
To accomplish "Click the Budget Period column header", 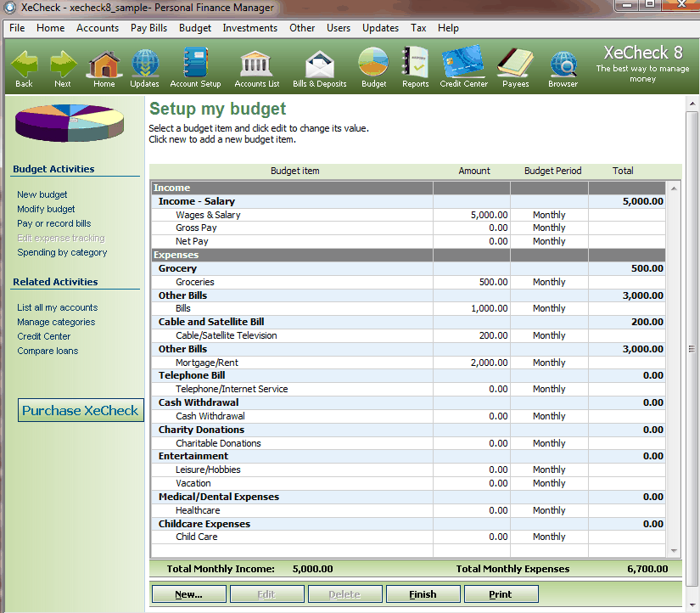I will click(x=552, y=171).
